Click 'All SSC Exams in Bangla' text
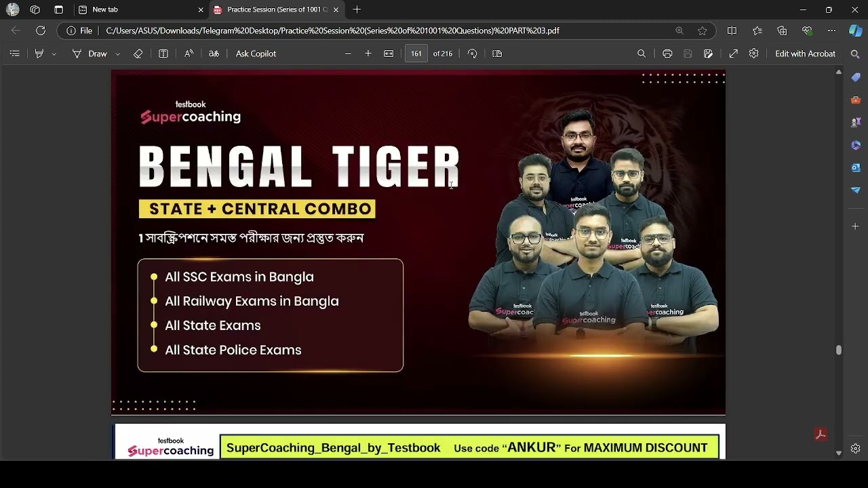 239,277
